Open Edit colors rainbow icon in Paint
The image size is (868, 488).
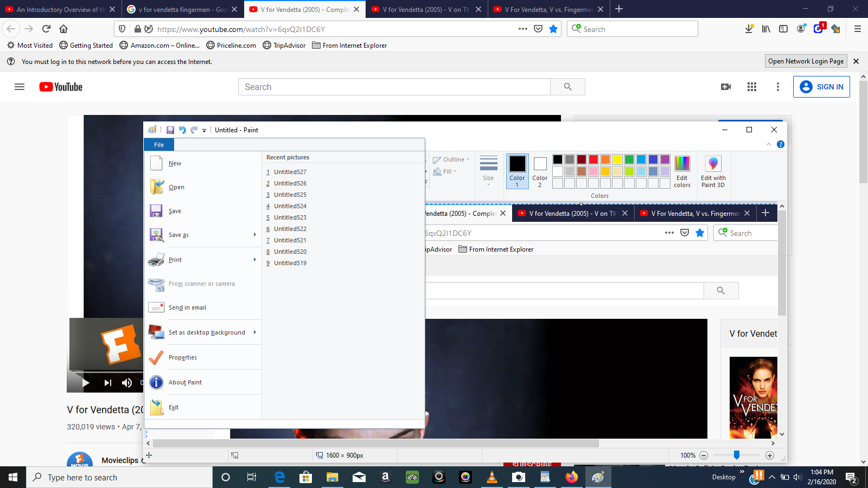click(682, 172)
